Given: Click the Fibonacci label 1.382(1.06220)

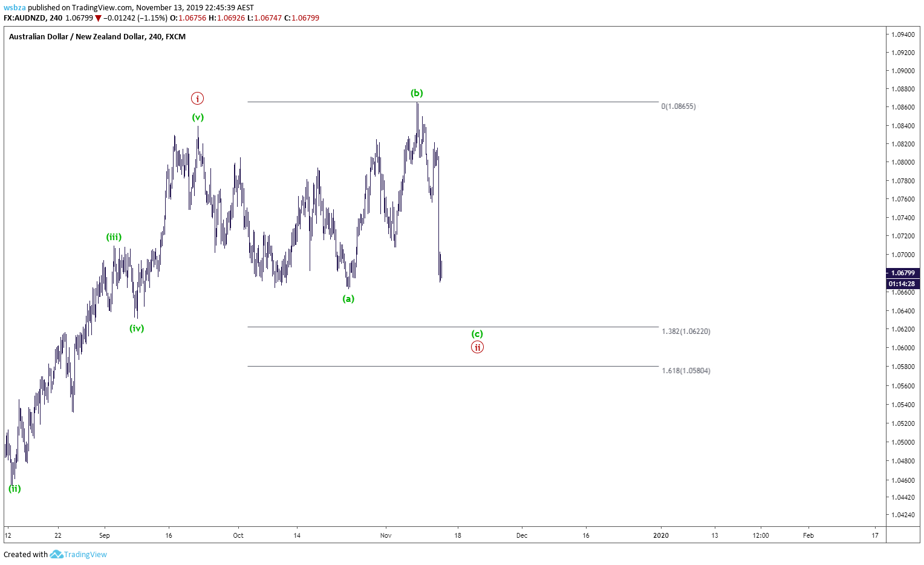Looking at the screenshot, I should tap(686, 331).
